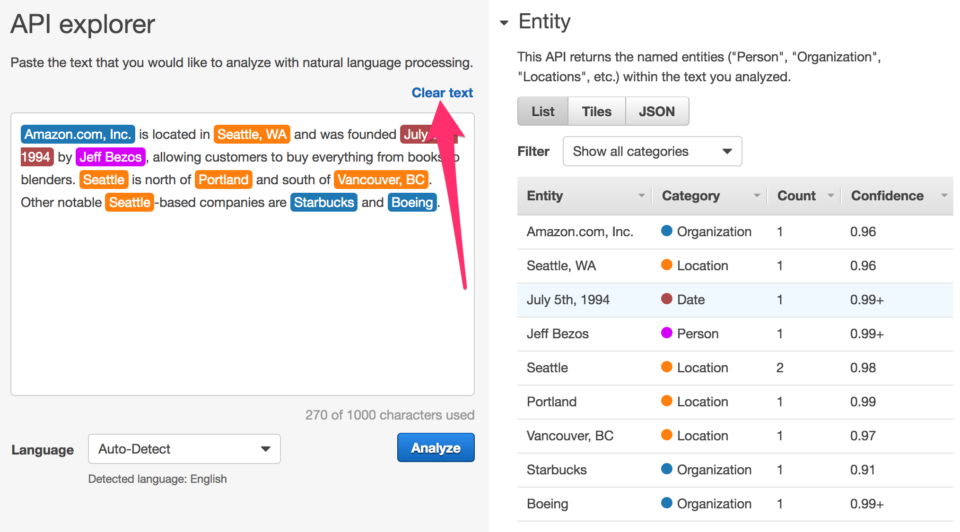The image size is (960, 532).
Task: Click the Person category dot icon
Action: [x=667, y=333]
